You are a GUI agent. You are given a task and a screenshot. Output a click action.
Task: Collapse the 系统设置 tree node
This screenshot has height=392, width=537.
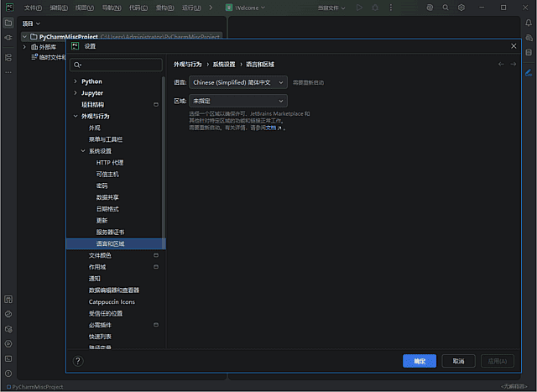point(83,151)
